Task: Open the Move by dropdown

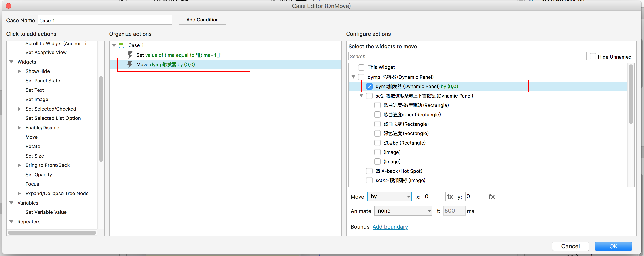Action: tap(389, 197)
